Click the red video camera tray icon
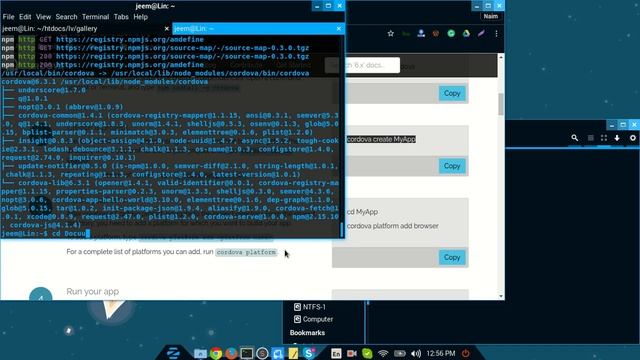The width and height of the screenshot is (640, 360). (x=351, y=353)
